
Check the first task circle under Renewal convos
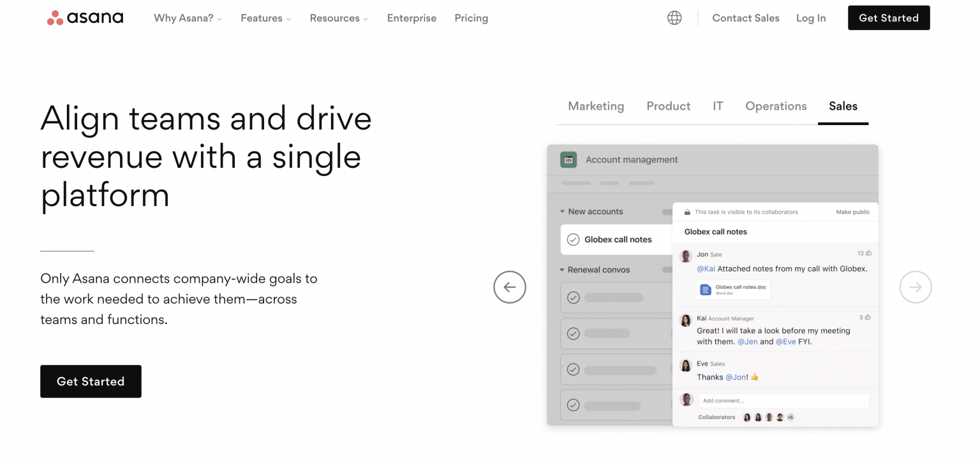pos(573,297)
